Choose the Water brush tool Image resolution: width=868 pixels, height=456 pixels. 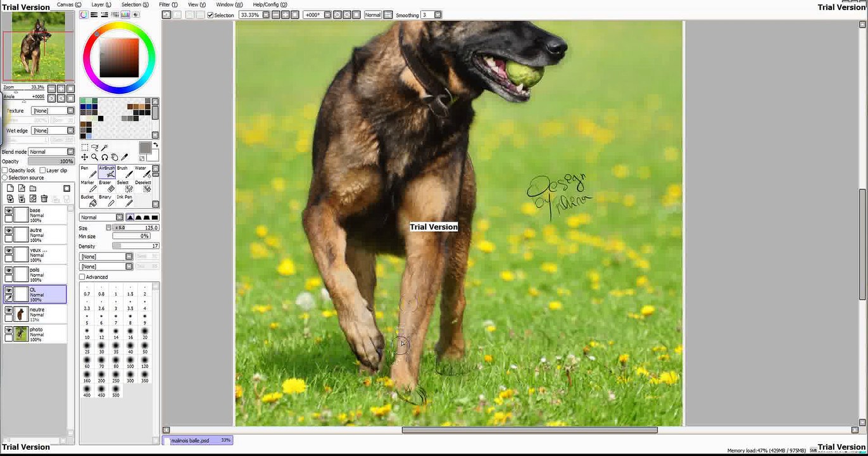pos(143,172)
